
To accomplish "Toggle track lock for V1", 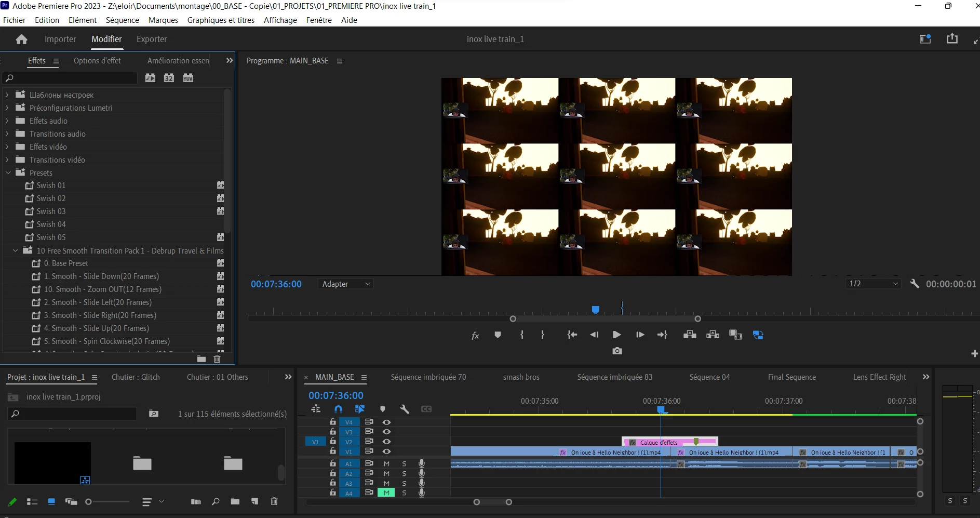I will (x=333, y=451).
